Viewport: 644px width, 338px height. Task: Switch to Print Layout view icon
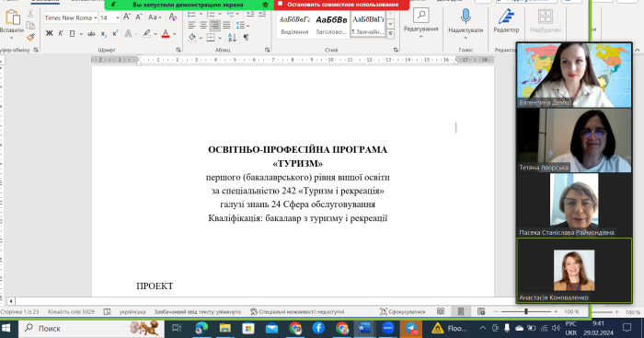point(461,311)
